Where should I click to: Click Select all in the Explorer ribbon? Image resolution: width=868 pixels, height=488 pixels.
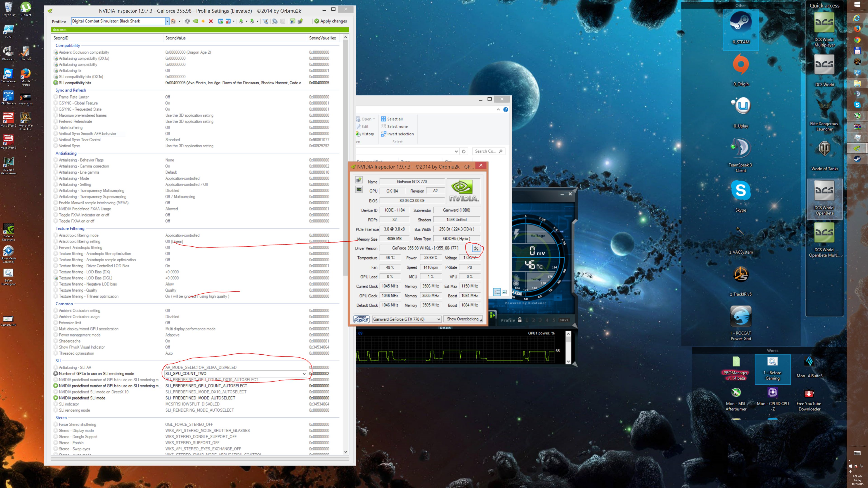[x=392, y=119]
